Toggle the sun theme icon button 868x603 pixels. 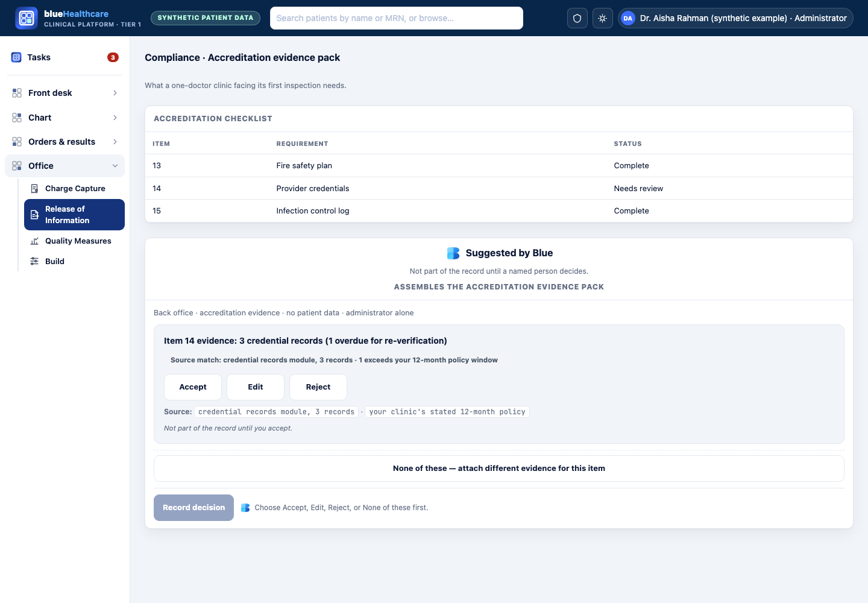coord(603,18)
